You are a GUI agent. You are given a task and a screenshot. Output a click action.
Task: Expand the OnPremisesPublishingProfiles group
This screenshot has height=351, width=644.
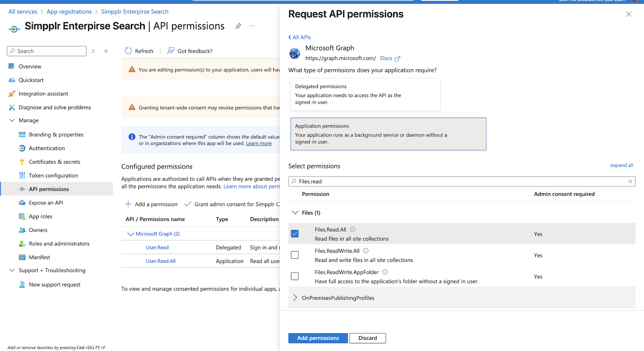tap(295, 298)
